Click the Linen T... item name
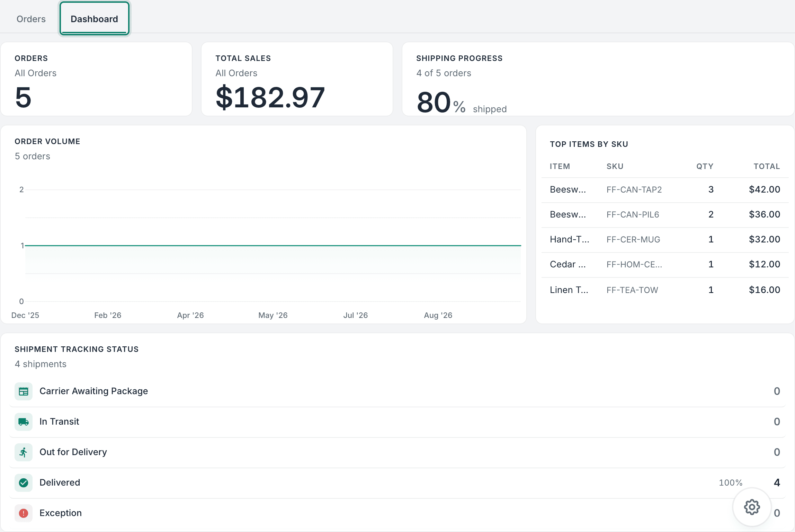The image size is (795, 532). point(569,290)
